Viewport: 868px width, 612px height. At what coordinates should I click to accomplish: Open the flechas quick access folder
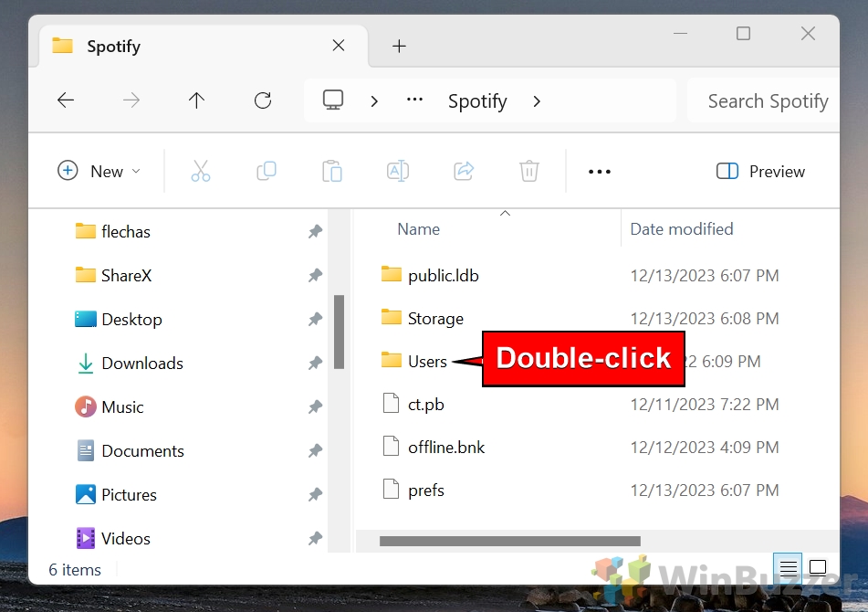126,231
